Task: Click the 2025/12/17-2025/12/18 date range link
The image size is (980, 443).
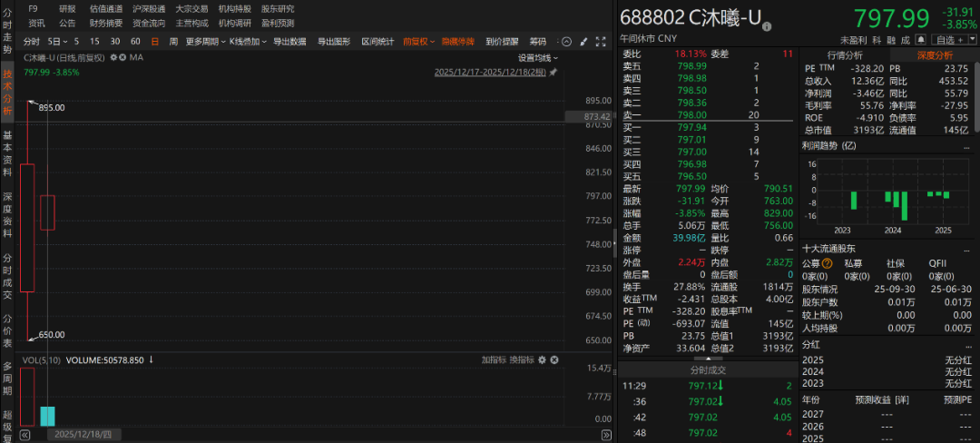Action: 490,73
